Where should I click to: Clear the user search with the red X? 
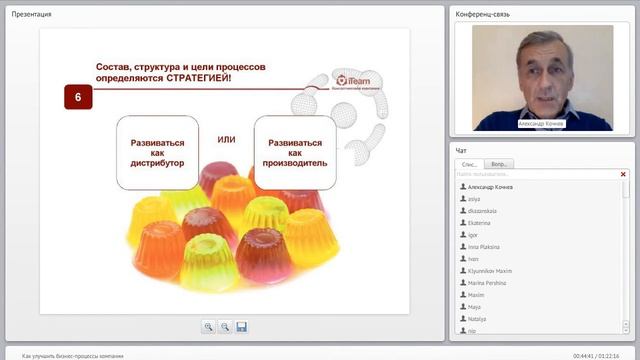623,174
